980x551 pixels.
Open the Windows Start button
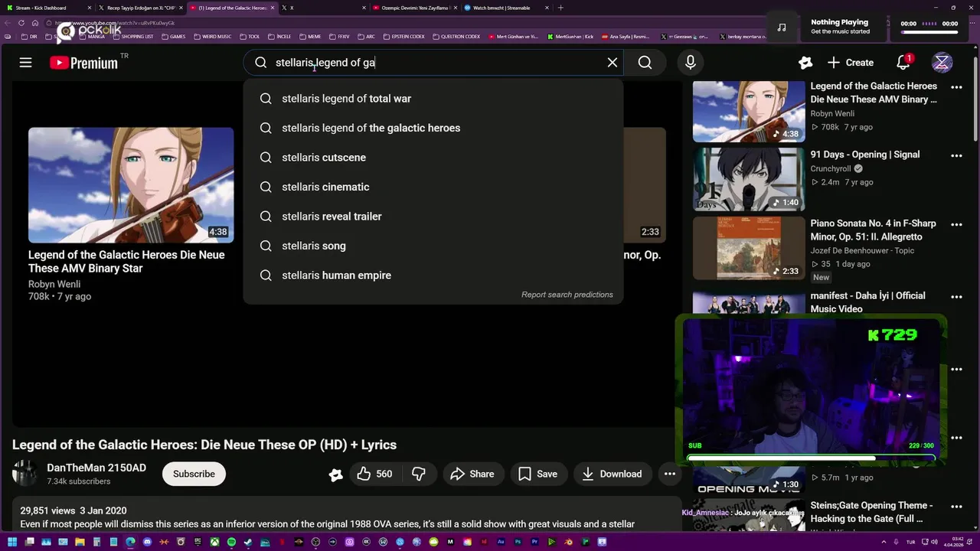[12, 542]
